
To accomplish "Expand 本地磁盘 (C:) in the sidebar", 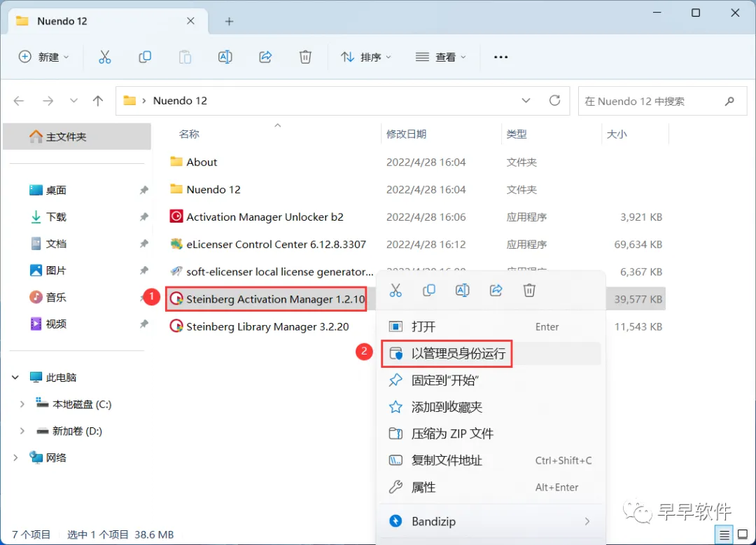I will pyautogui.click(x=22, y=404).
